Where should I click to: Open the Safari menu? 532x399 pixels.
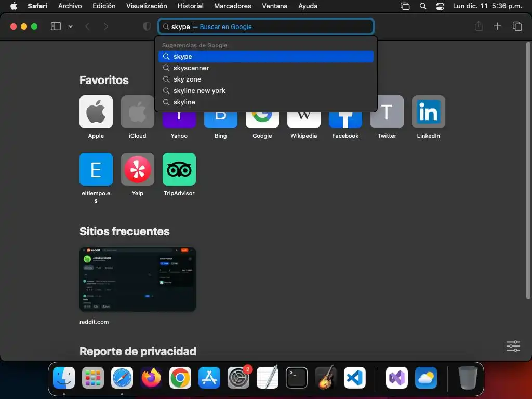click(37, 6)
